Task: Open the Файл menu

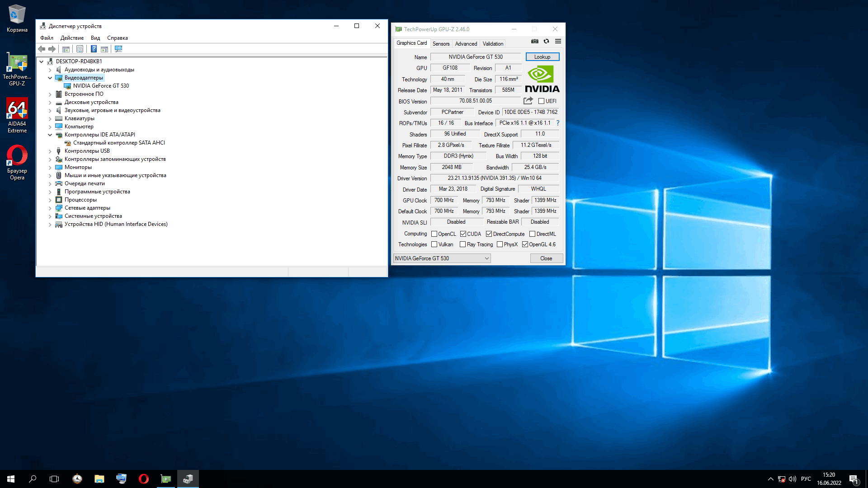Action: [47, 38]
